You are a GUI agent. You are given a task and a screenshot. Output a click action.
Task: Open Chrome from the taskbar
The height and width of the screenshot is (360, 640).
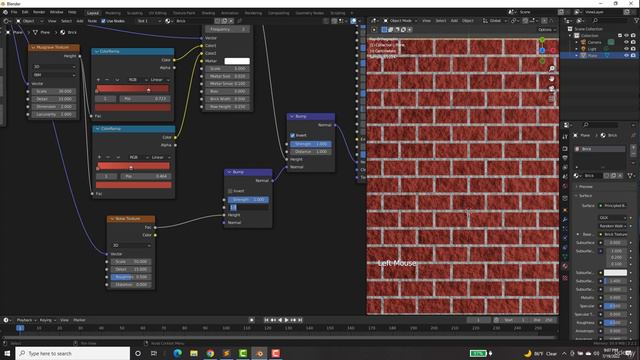(x=210, y=353)
